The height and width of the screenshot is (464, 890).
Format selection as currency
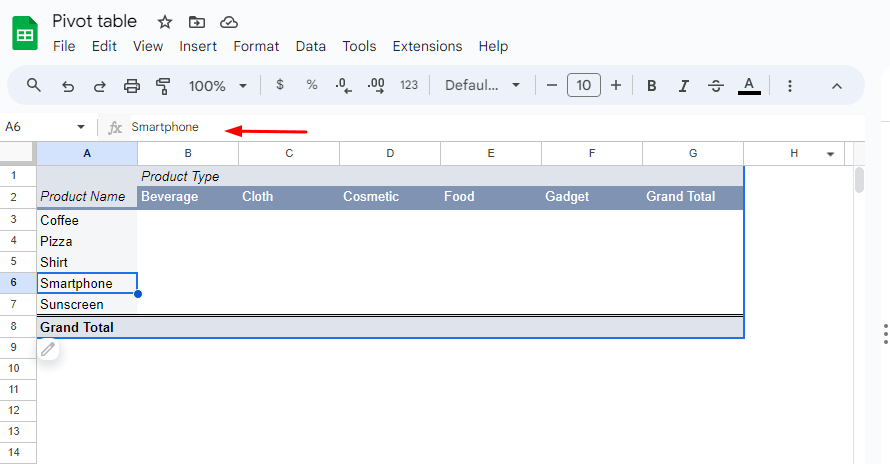[x=280, y=86]
